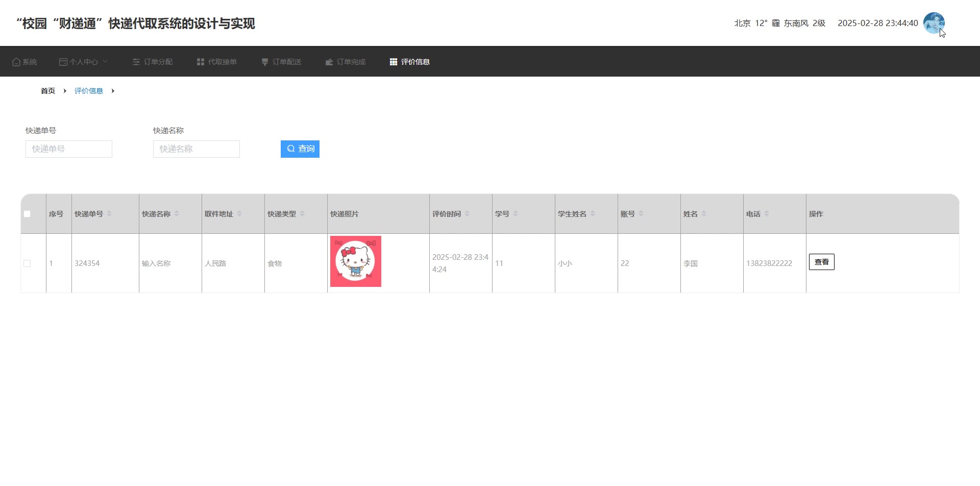Click the 评价信息 grid icon
Screen dimensions: 980x486
click(x=394, y=62)
